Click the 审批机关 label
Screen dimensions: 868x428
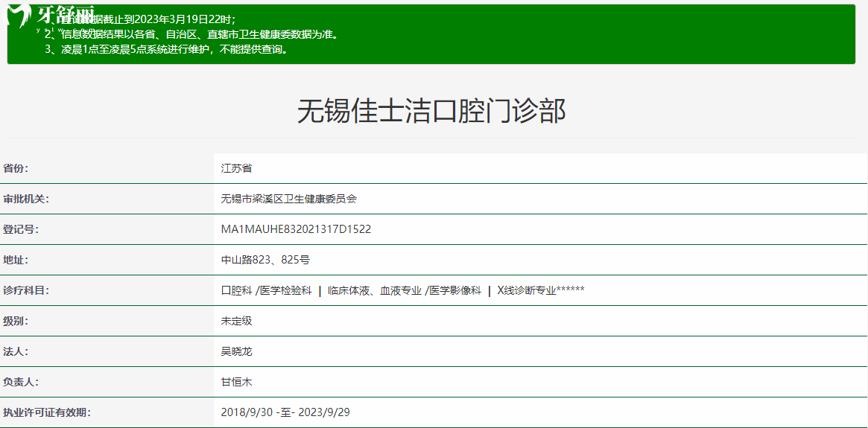point(26,199)
